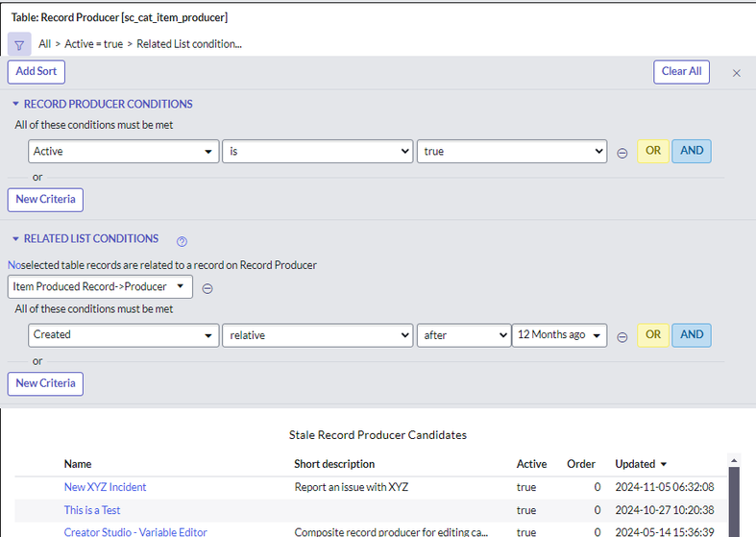Open the 'is' operator dropdown

point(318,152)
